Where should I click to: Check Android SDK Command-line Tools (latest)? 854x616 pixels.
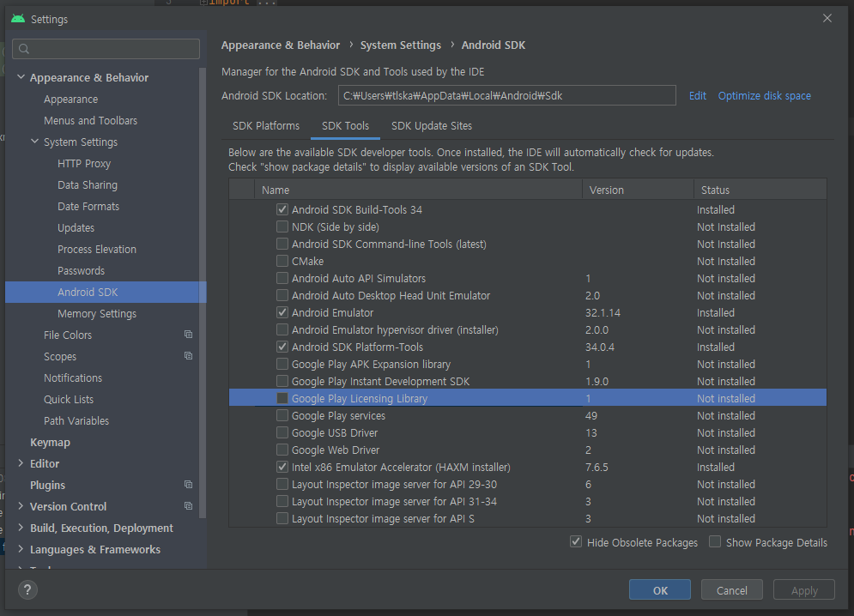tap(282, 244)
